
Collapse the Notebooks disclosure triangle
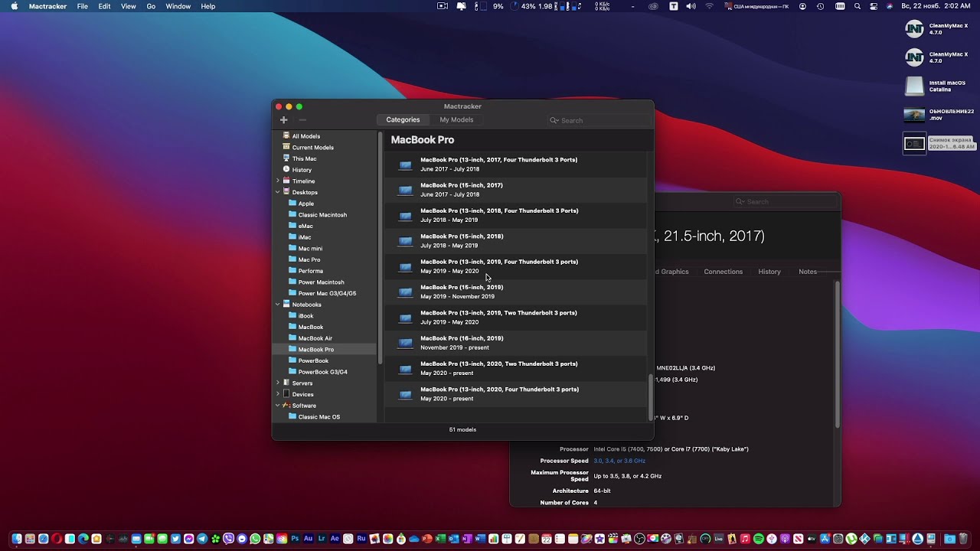278,305
